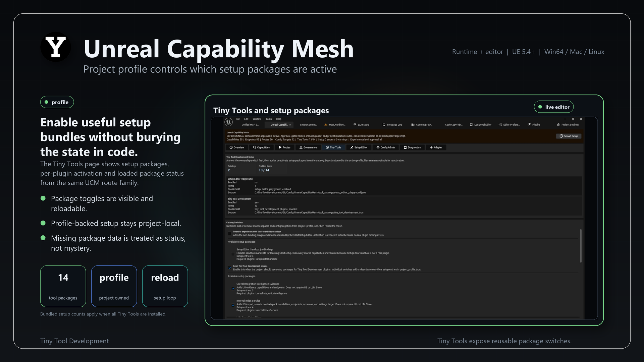This screenshot has width=644, height=362.
Task: Toggle the Setup Editor Sandbox (no binding) checkbox
Action: (233, 254)
